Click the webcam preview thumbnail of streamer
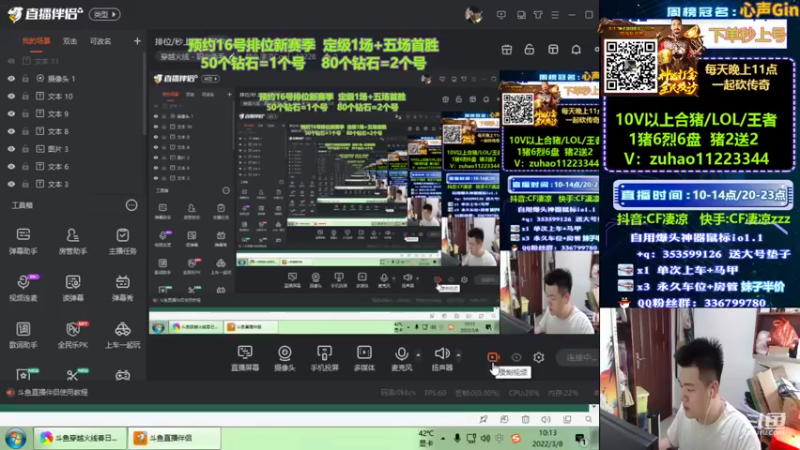800x450 pixels. pyautogui.click(x=699, y=379)
